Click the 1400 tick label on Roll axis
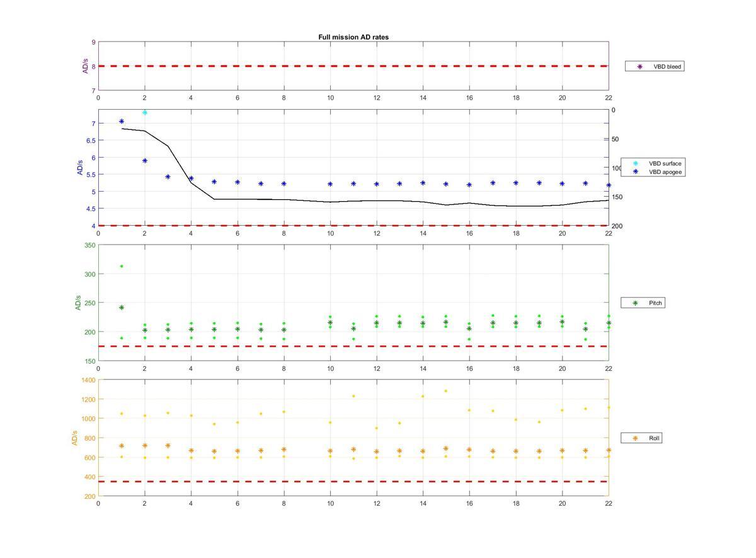Screen dimensions: 756x558 [x=88, y=380]
